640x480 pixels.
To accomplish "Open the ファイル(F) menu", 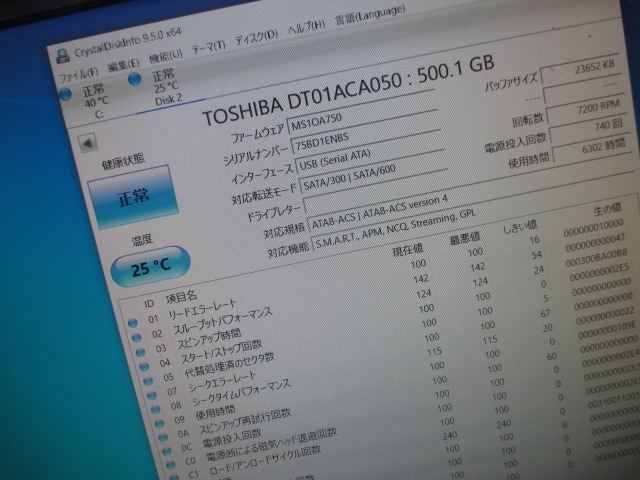I will coord(79,74).
